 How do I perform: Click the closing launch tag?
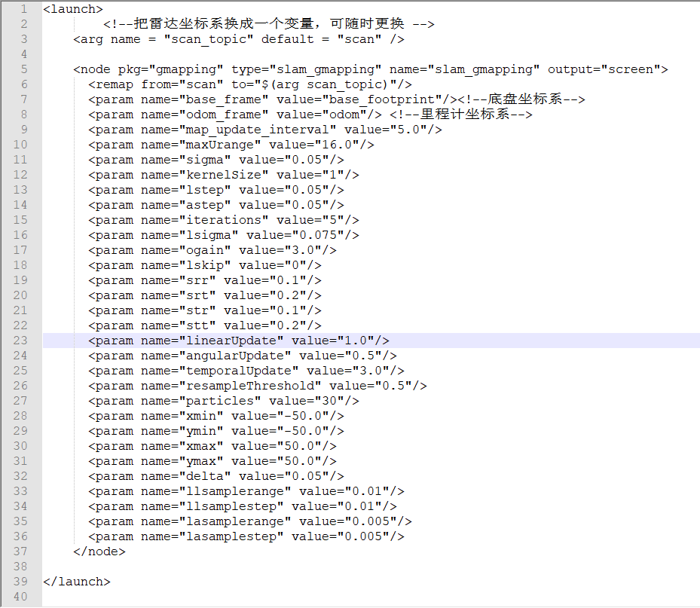coord(77,582)
